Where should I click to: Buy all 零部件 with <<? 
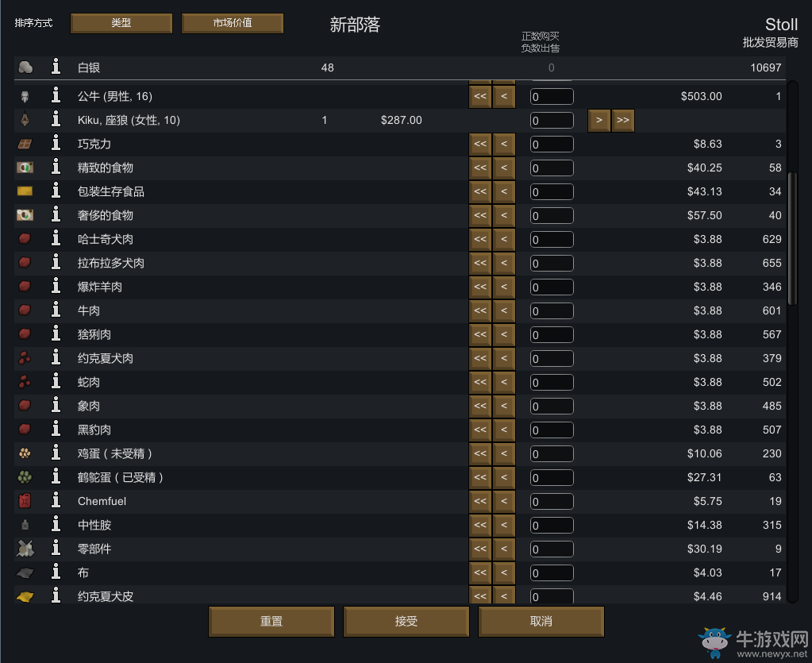click(480, 549)
